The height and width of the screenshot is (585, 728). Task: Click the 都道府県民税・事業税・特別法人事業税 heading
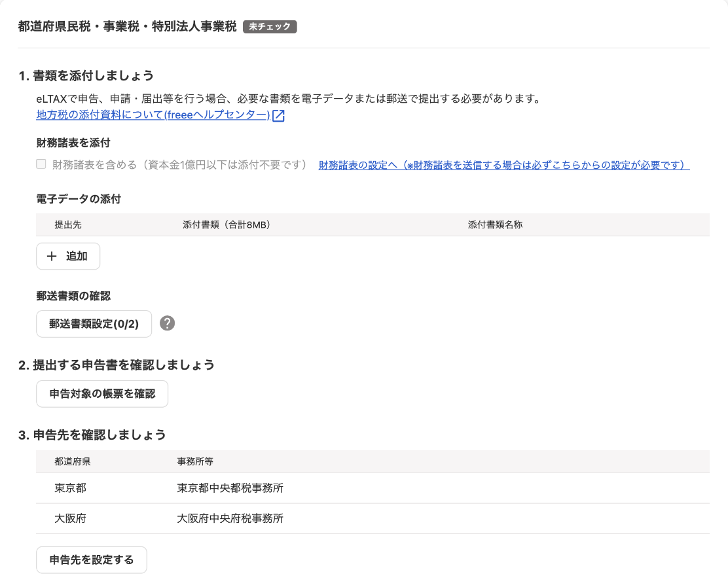pos(127,27)
